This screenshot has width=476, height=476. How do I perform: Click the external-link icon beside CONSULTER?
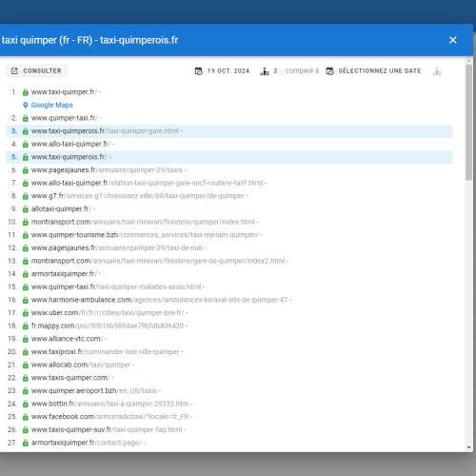tap(14, 70)
